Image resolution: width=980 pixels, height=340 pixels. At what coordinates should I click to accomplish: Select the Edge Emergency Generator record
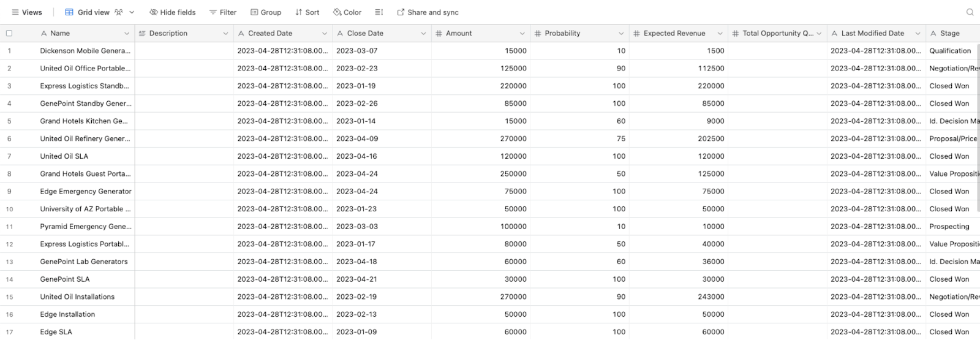85,191
